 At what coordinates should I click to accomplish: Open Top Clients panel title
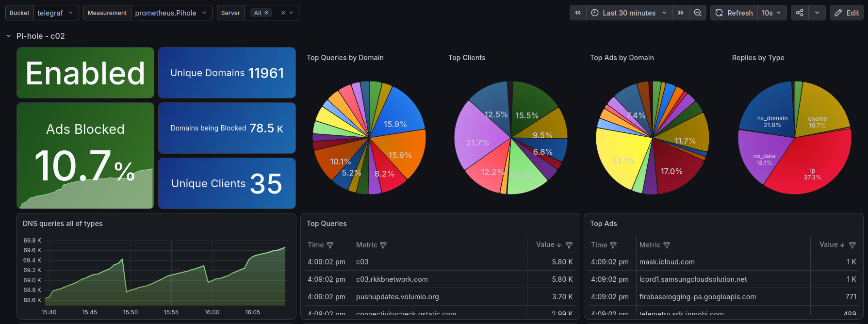point(467,58)
